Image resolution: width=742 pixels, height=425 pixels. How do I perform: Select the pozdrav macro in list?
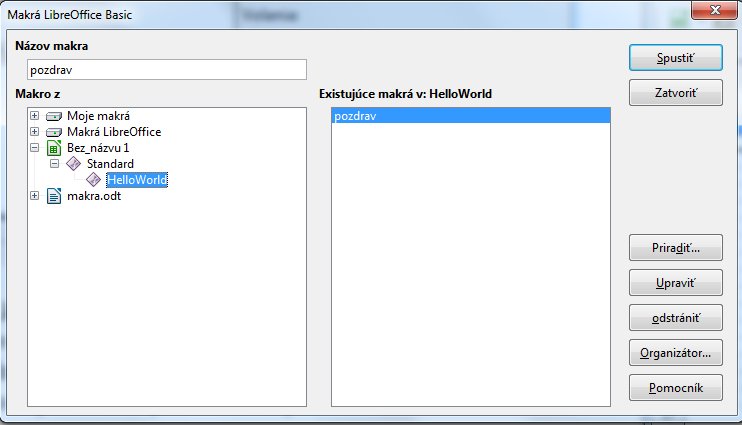coord(471,116)
